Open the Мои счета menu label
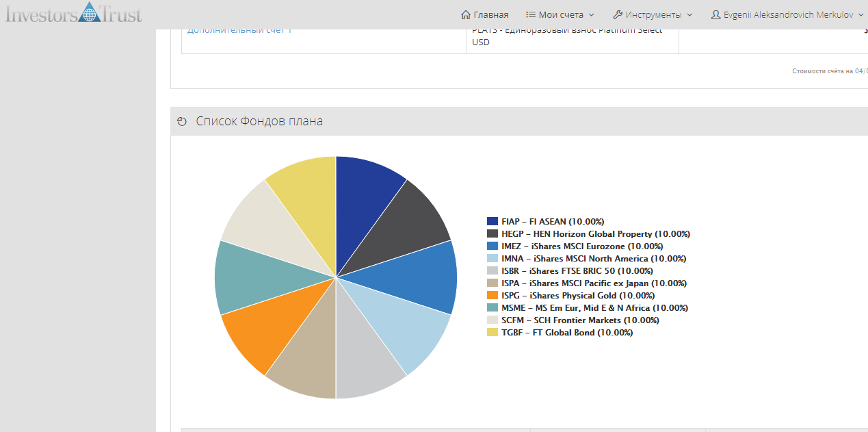Viewport: 868px width, 432px height. (562, 14)
